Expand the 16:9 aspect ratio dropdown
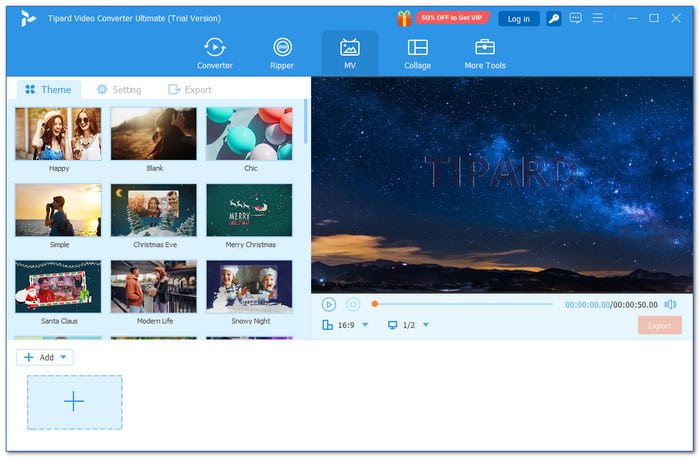 [x=365, y=325]
